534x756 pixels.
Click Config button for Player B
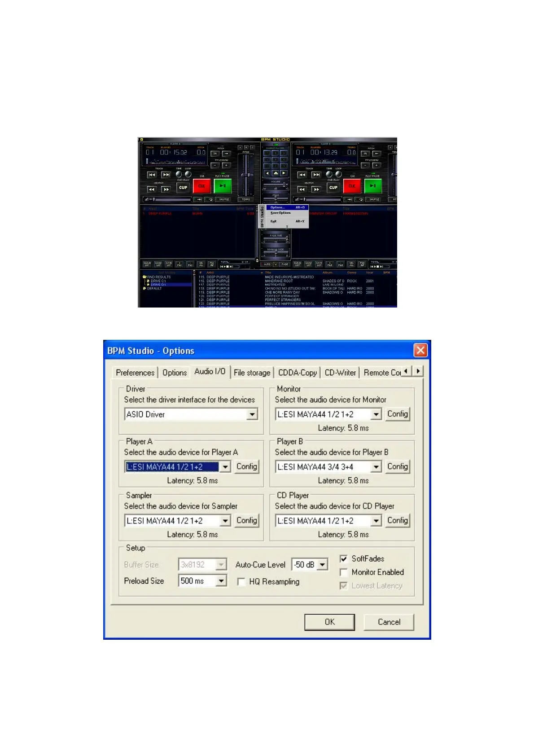tap(398, 466)
